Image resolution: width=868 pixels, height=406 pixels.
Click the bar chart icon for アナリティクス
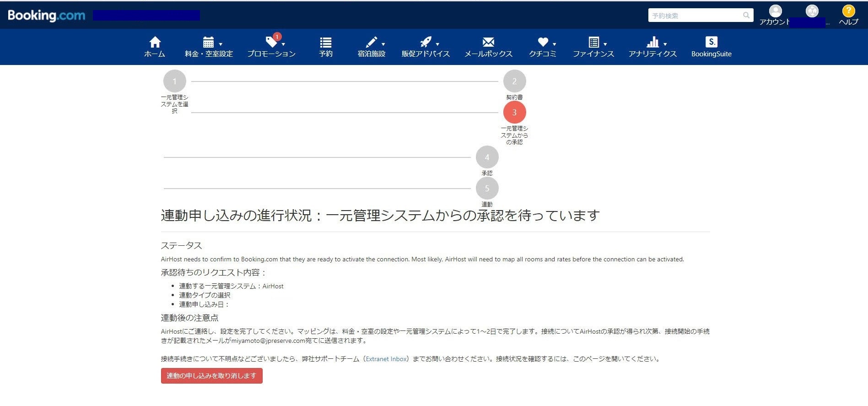pyautogui.click(x=652, y=42)
